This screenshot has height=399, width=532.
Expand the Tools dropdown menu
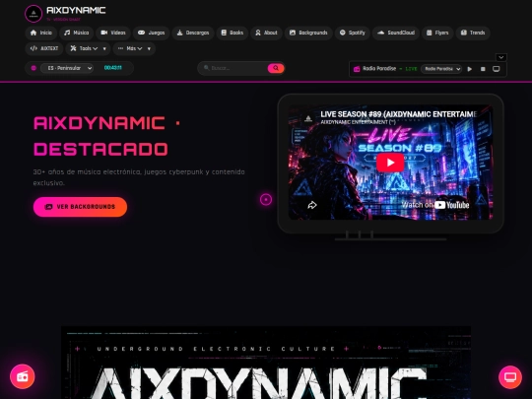pyautogui.click(x=89, y=48)
